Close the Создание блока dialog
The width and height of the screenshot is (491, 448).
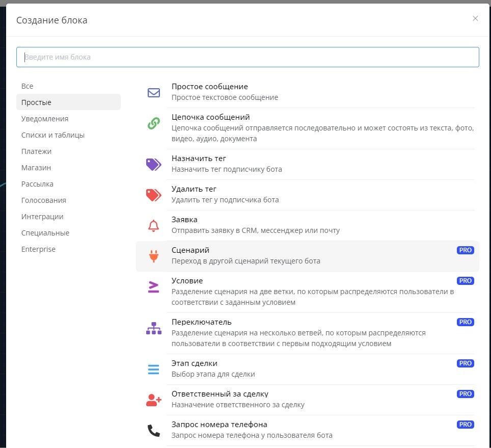click(x=475, y=18)
